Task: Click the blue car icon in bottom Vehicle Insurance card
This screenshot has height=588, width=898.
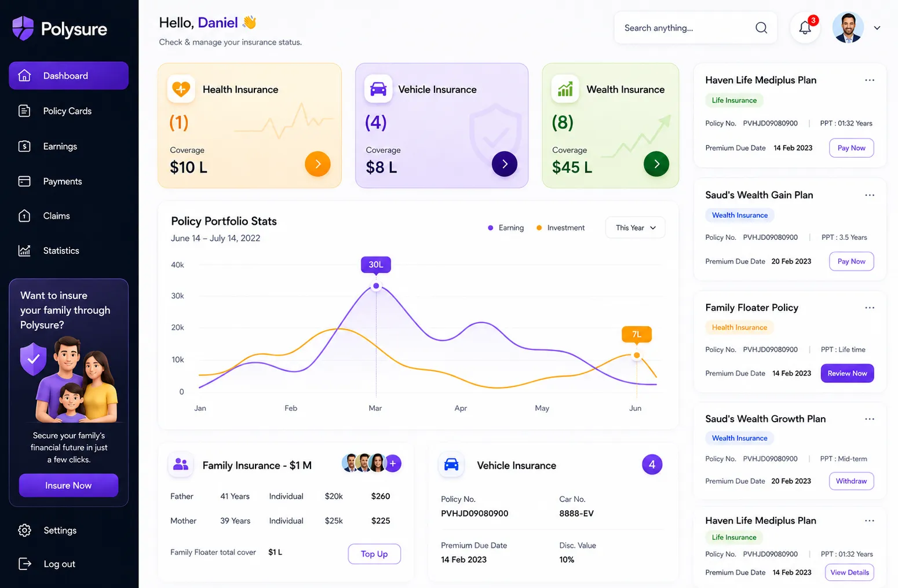Action: (x=451, y=465)
